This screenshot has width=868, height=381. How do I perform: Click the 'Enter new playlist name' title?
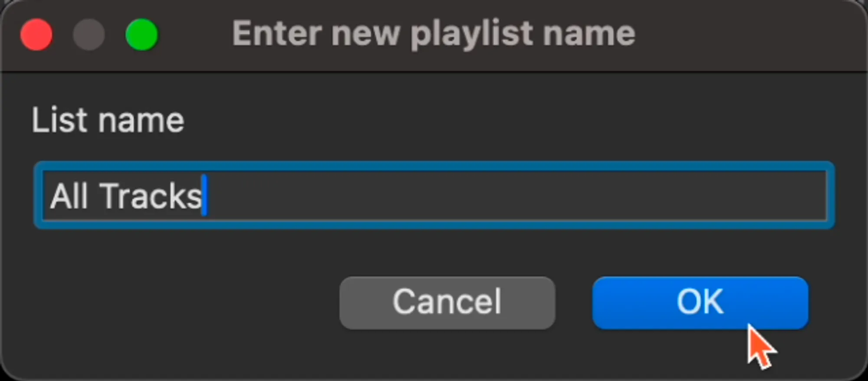pyautogui.click(x=433, y=33)
